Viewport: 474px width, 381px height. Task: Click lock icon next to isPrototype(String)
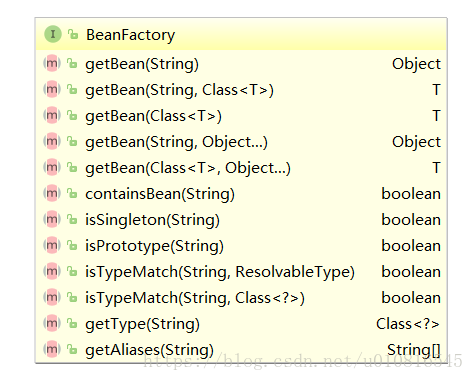[72, 245]
